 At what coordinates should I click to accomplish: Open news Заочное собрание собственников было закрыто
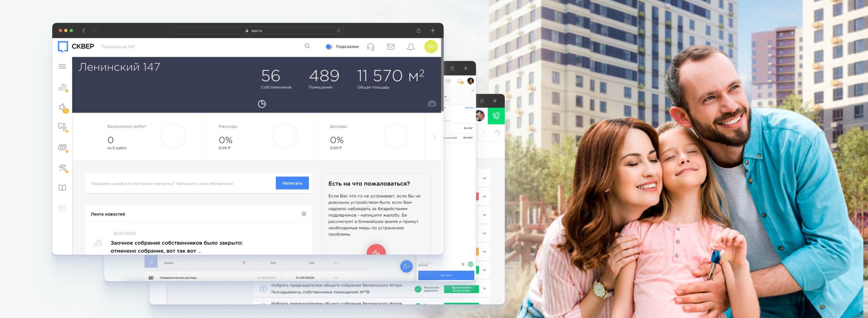(177, 247)
